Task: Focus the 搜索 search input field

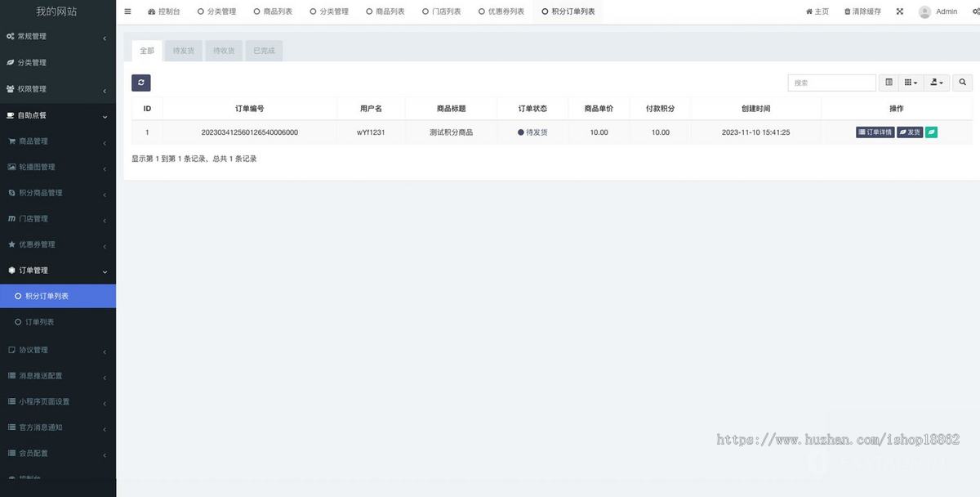Action: pyautogui.click(x=831, y=83)
